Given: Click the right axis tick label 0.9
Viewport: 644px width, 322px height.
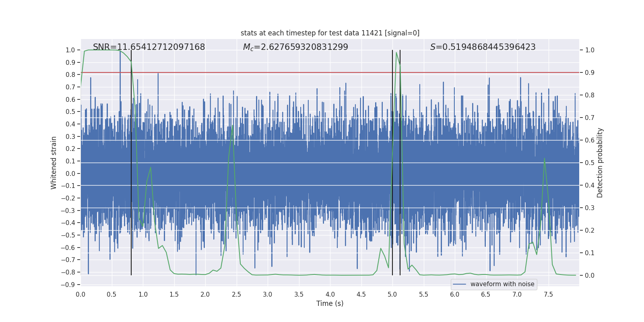Looking at the screenshot, I should coord(590,72).
